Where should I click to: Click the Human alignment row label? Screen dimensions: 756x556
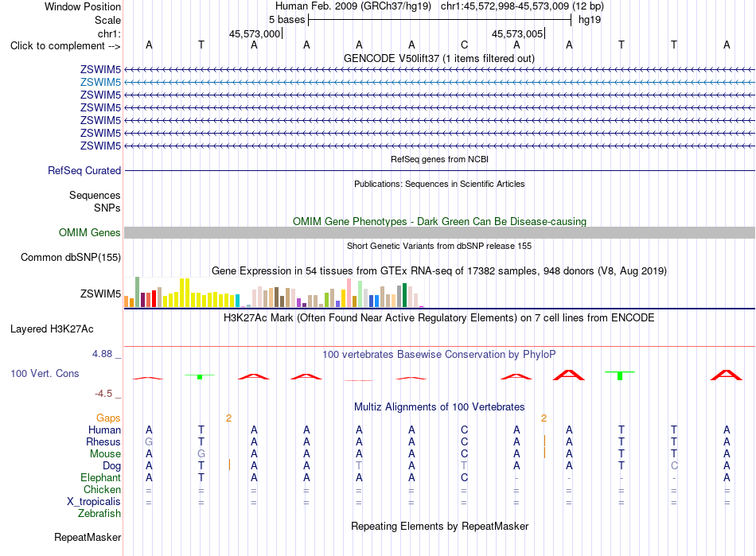[104, 430]
